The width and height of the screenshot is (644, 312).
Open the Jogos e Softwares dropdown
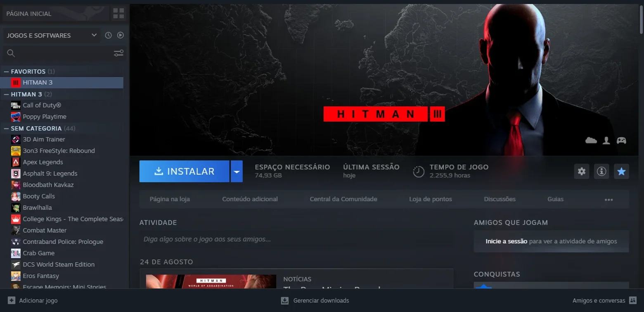(x=52, y=36)
